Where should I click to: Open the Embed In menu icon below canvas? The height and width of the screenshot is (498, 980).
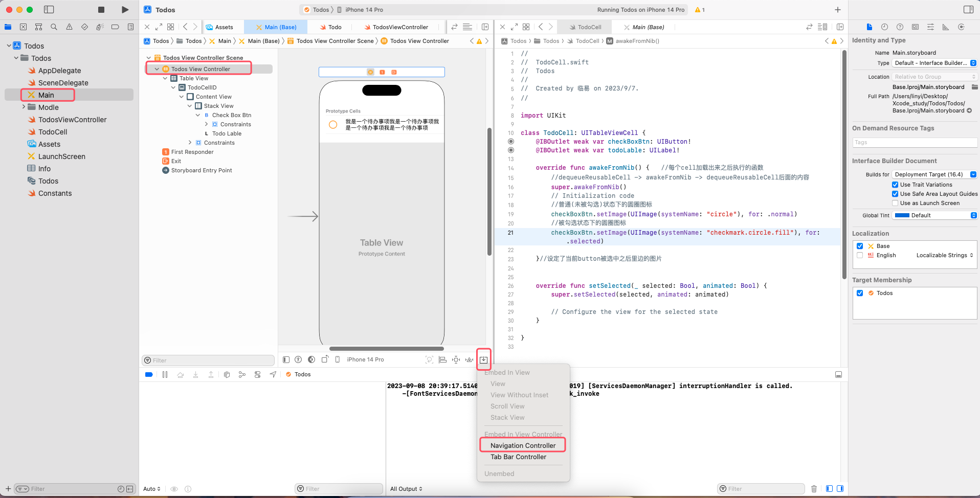[484, 359]
